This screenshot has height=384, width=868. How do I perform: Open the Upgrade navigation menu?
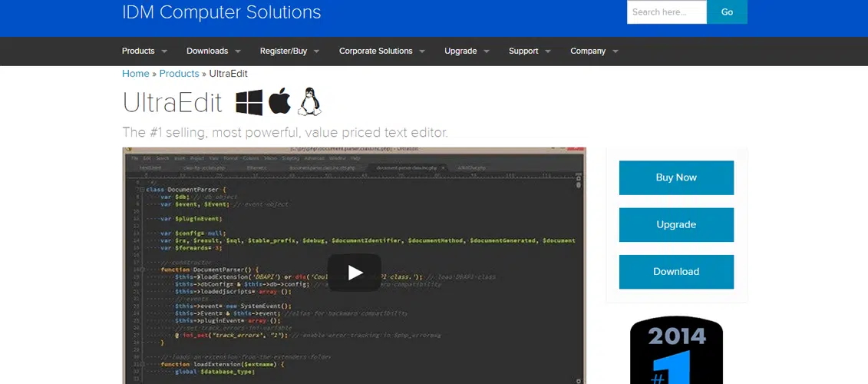pos(460,51)
